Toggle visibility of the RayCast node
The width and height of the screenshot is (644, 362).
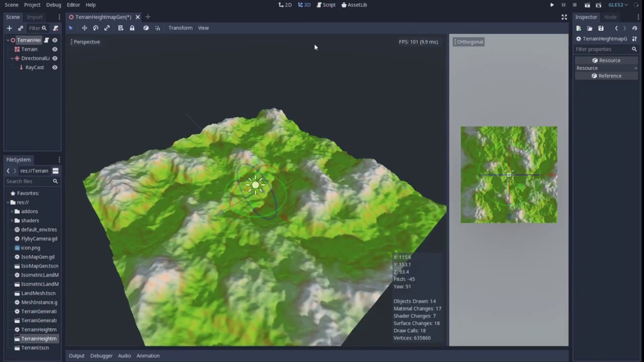pos(55,67)
